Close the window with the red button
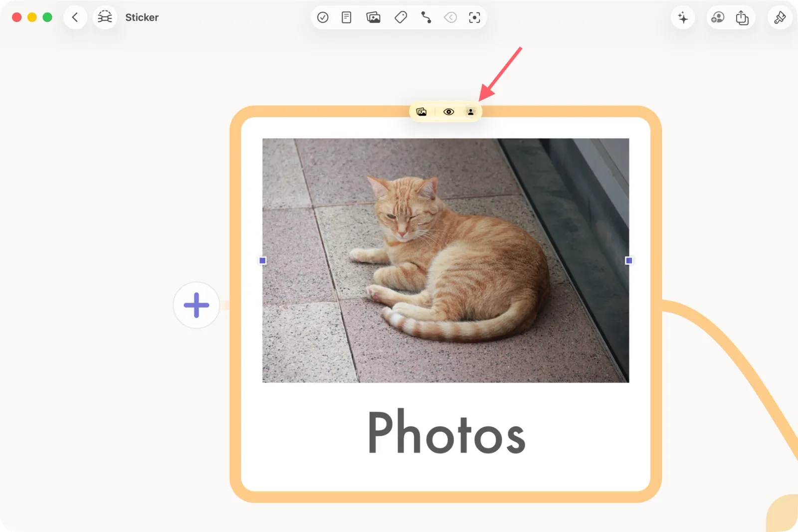 coord(16,17)
